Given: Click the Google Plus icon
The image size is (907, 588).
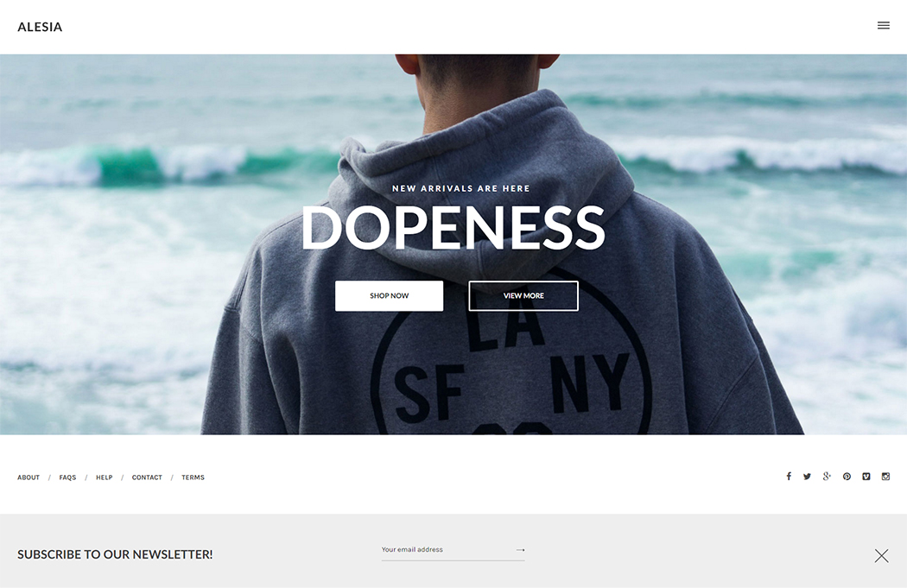Looking at the screenshot, I should [x=827, y=477].
